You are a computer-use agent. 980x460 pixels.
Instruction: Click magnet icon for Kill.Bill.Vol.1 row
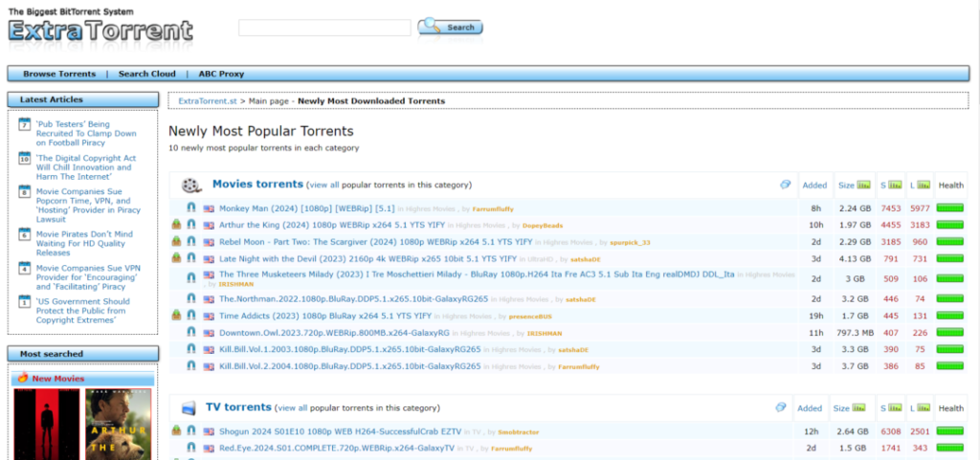191,349
